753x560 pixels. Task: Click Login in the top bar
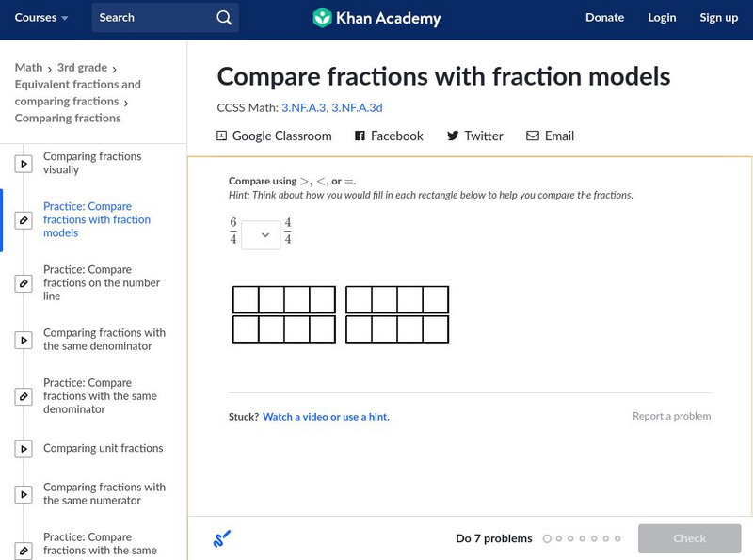click(x=662, y=18)
